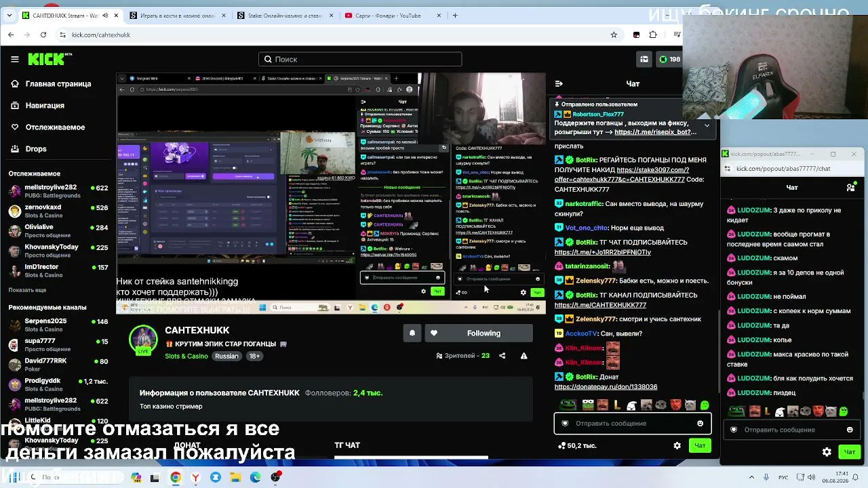The image size is (868, 488).
Task: Open Drops in the sidebar
Action: click(x=36, y=148)
